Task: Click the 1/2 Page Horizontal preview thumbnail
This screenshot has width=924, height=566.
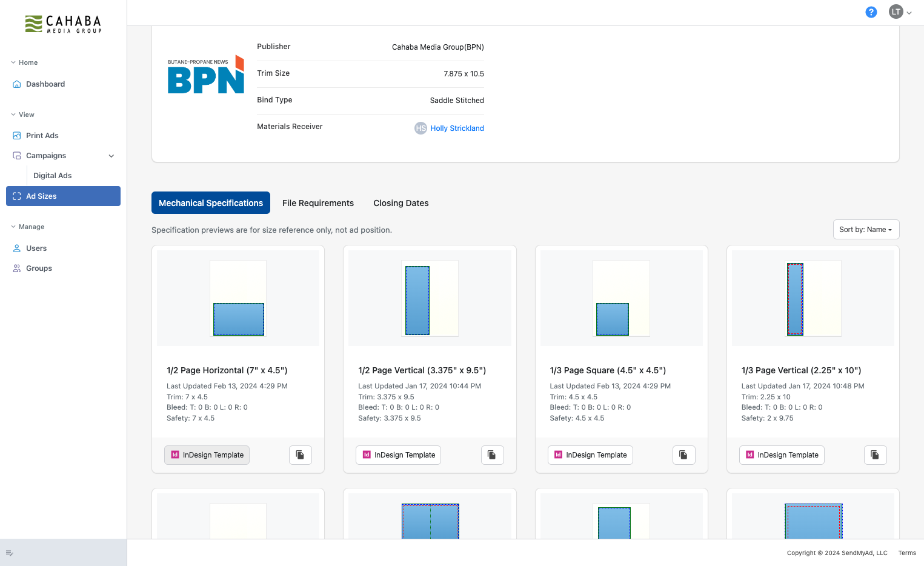Action: 238,298
